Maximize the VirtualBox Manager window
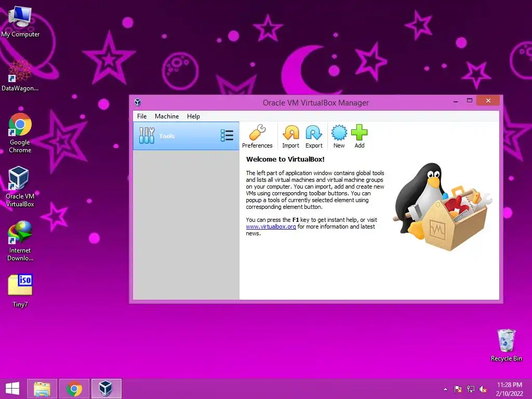This screenshot has width=532, height=399. pyautogui.click(x=470, y=100)
